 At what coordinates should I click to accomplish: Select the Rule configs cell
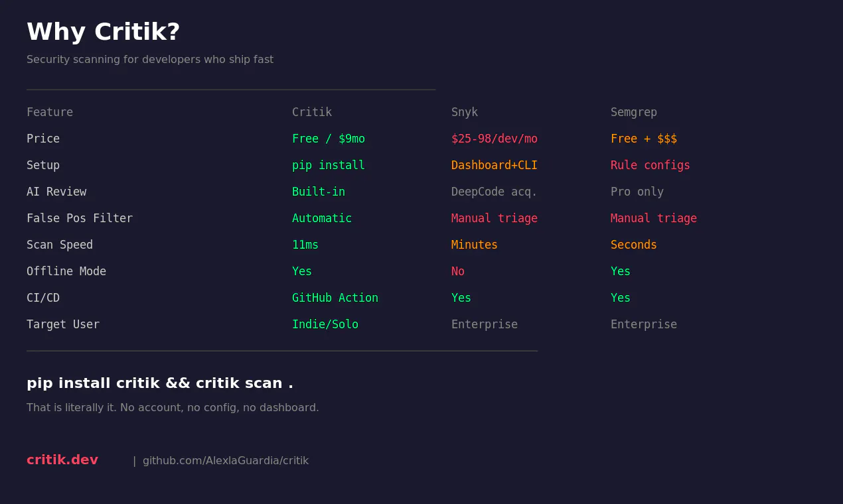[x=651, y=165]
